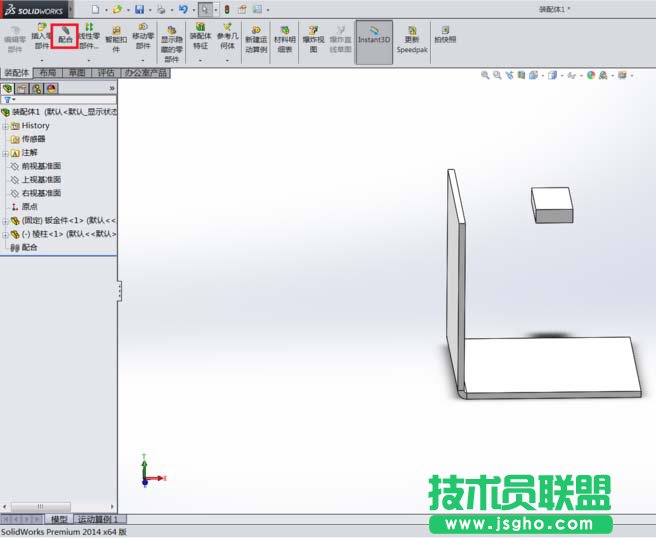Open the FeatureManager design tree tab
Viewport: 656px width, 540px height.
point(8,88)
